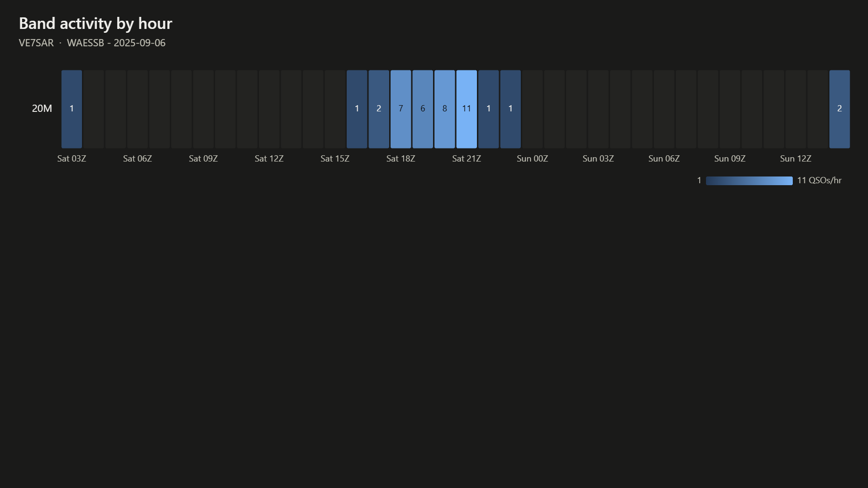Click the Sun 12Z axis label

[x=796, y=159]
